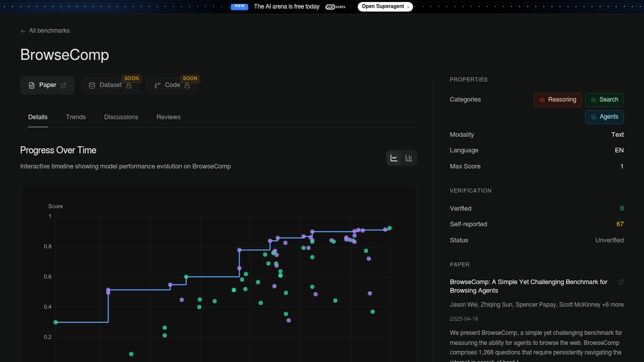This screenshot has height=362, width=644.
Task: Switch to the Details tab
Action: [38, 117]
